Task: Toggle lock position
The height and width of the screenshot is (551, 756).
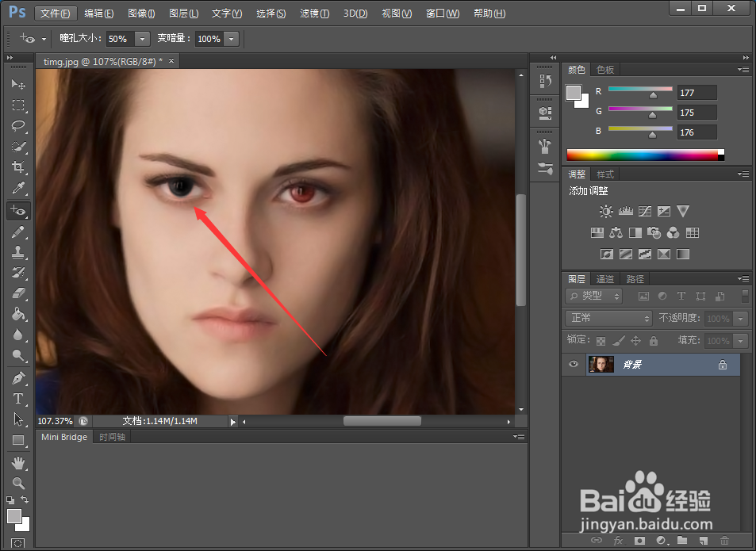Action: click(636, 341)
